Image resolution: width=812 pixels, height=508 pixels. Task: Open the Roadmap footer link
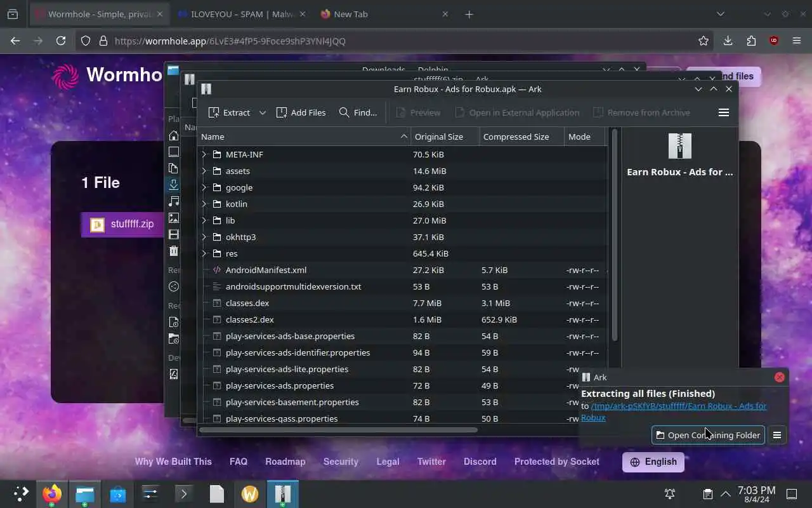(285, 462)
